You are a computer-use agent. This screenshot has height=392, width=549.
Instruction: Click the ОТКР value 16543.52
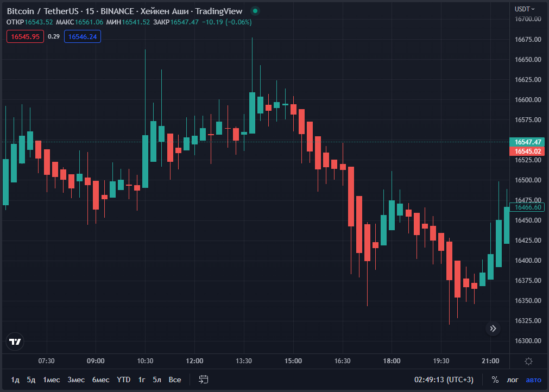[39, 22]
